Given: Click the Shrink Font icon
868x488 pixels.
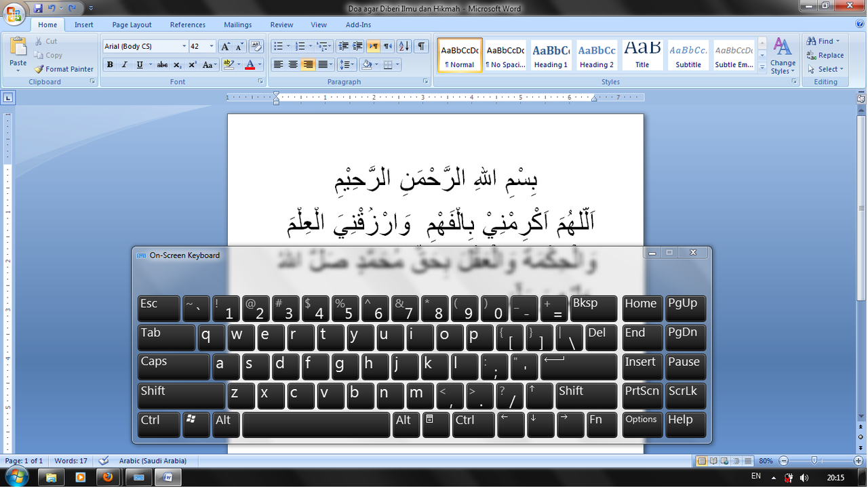Looking at the screenshot, I should point(239,47).
